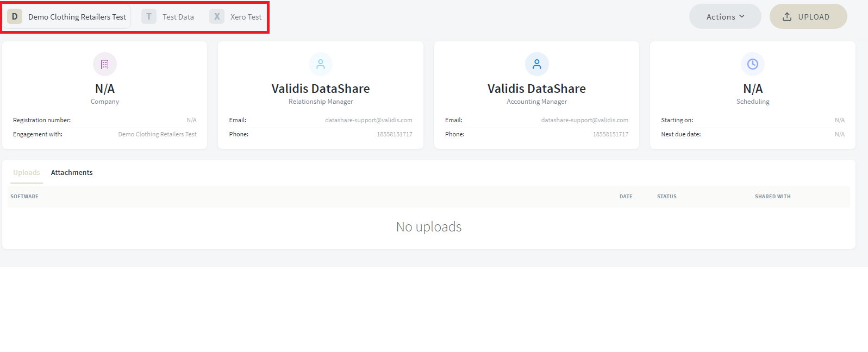
Task: Open the Actions dropdown
Action: [725, 16]
